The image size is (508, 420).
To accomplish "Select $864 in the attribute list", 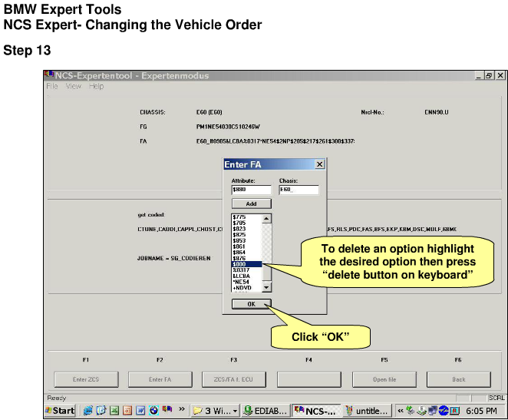I will coord(247,252).
